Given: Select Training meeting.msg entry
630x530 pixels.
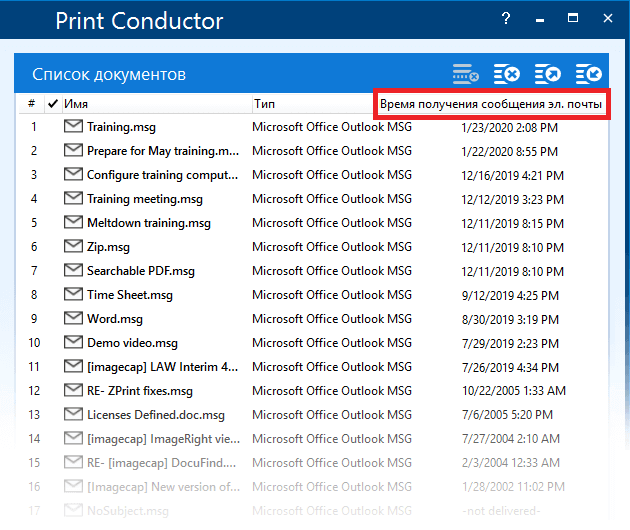Looking at the screenshot, I should [145, 199].
